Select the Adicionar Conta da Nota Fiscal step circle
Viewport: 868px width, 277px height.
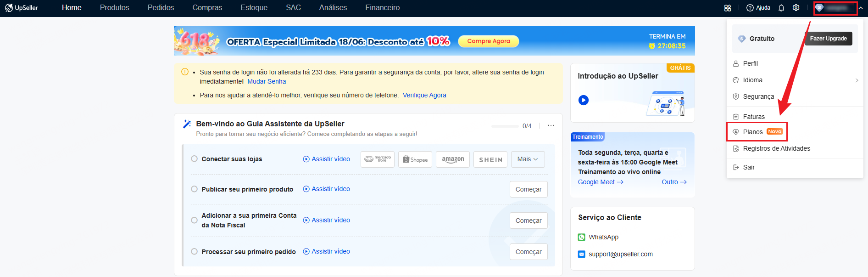tap(195, 220)
